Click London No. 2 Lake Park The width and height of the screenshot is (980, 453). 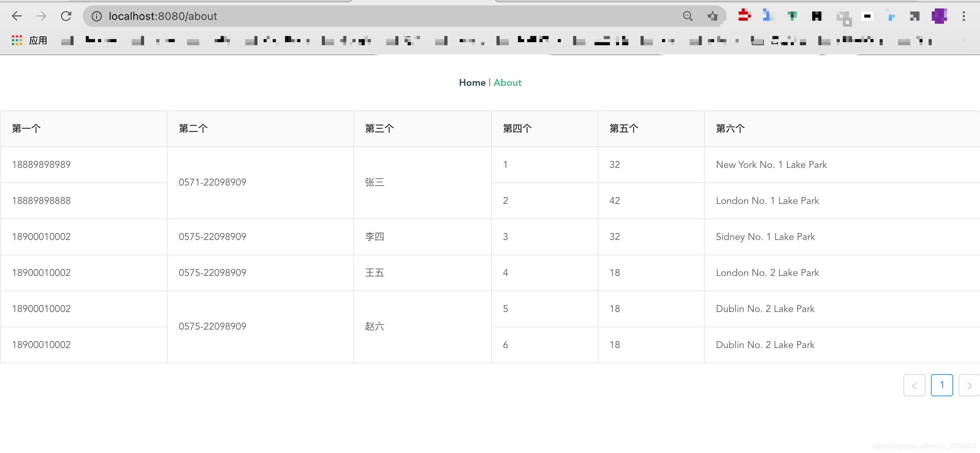pyautogui.click(x=767, y=273)
